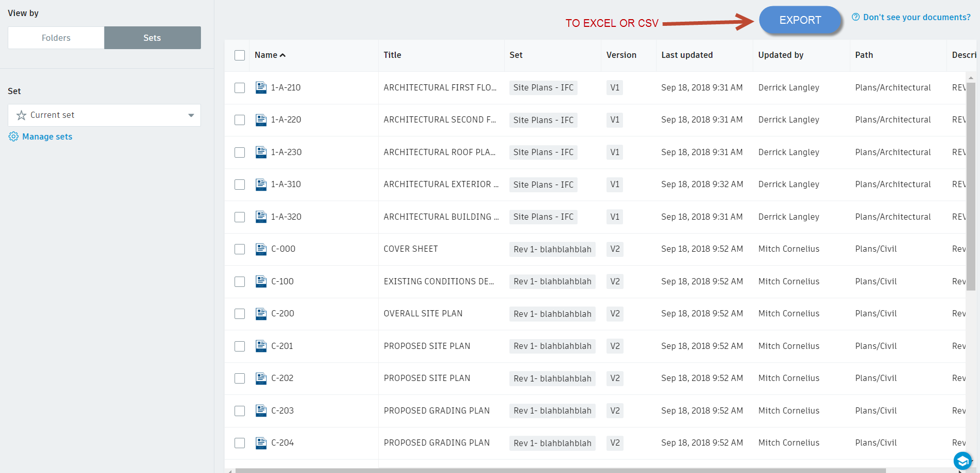The image size is (980, 473).
Task: Click the EXPORT button
Action: click(800, 20)
